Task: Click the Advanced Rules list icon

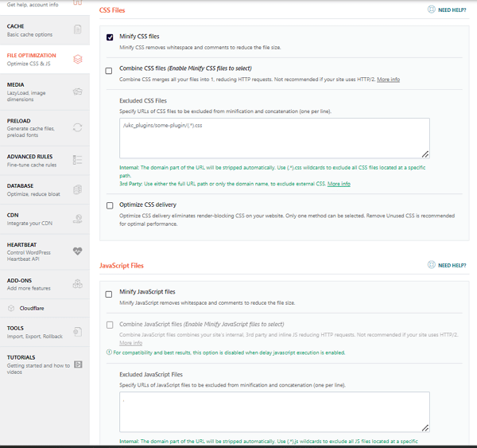Action: pyautogui.click(x=77, y=160)
